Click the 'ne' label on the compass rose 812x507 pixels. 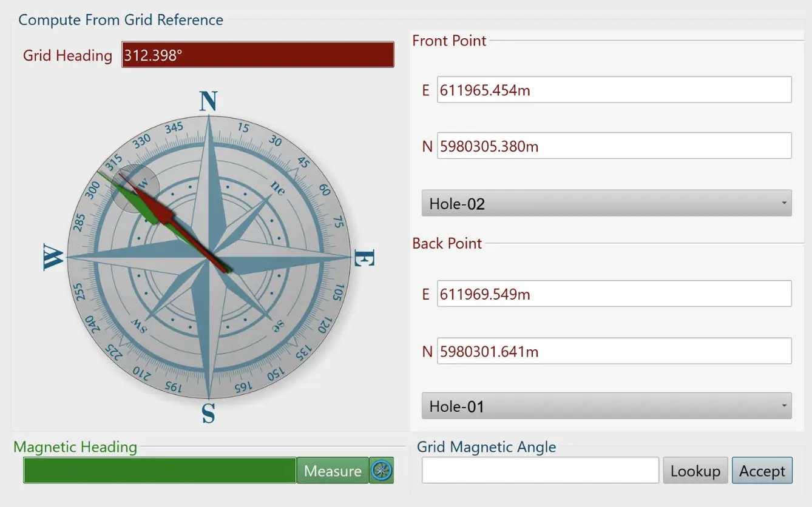[277, 187]
